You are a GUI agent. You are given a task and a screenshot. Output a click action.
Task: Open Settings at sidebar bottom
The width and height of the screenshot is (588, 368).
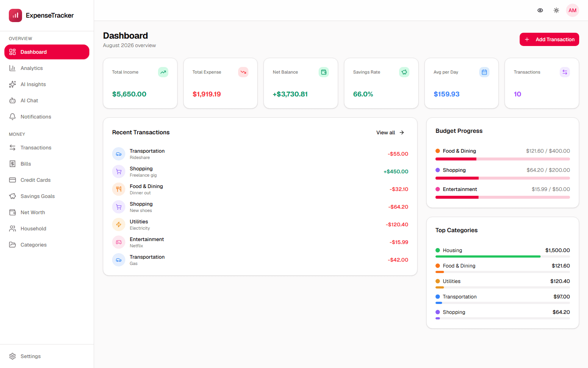tap(47, 356)
